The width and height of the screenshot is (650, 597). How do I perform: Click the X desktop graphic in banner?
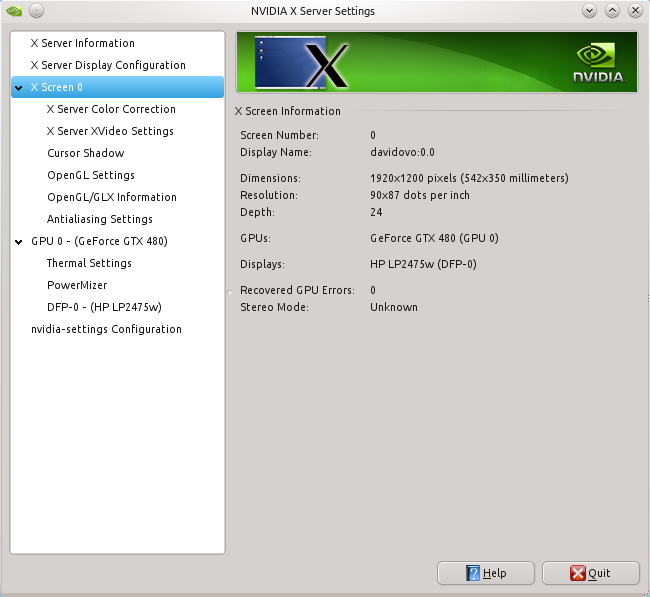(x=301, y=63)
